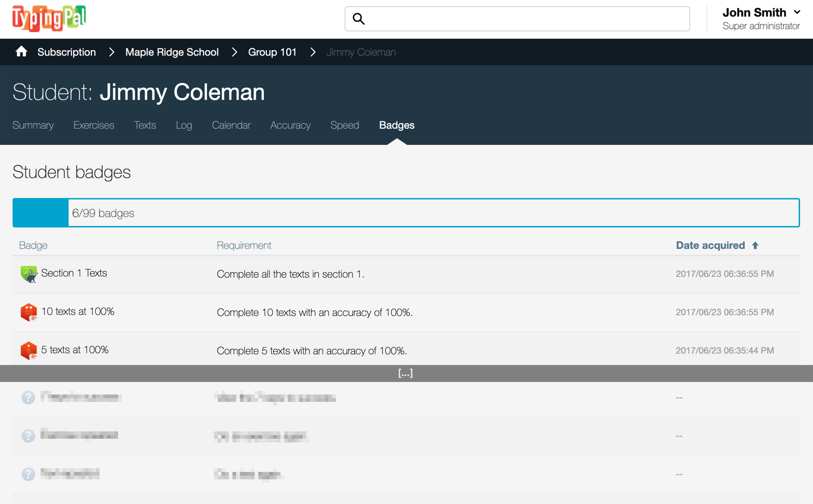
Task: Click the Typing Pal logo
Action: click(x=49, y=18)
